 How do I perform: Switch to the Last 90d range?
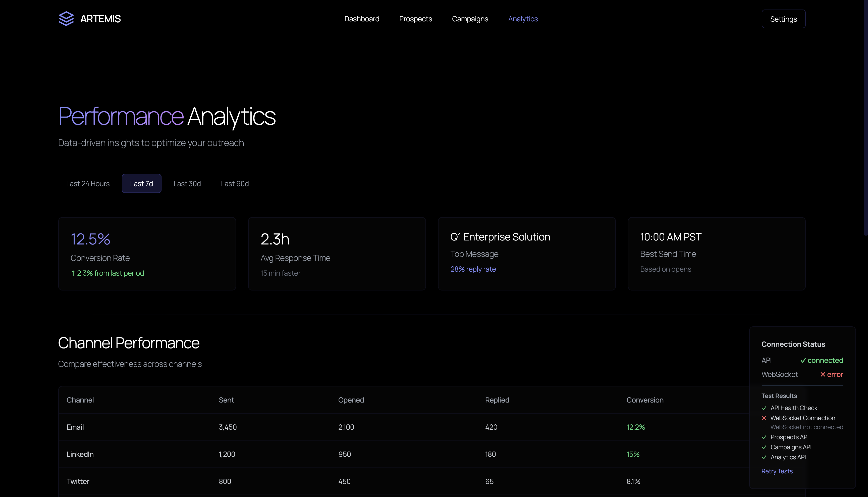pos(235,184)
